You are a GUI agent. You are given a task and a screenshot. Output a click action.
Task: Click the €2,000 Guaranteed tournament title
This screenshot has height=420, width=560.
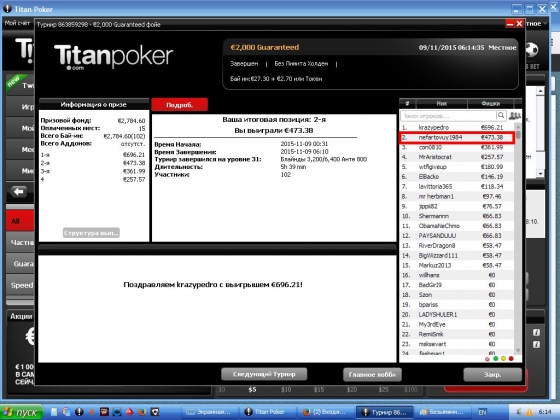(x=265, y=47)
